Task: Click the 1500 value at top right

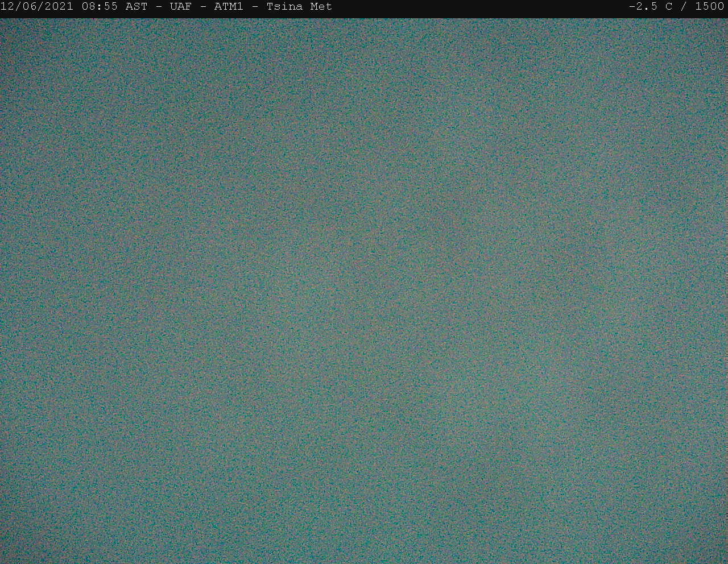Action: pyautogui.click(x=710, y=7)
